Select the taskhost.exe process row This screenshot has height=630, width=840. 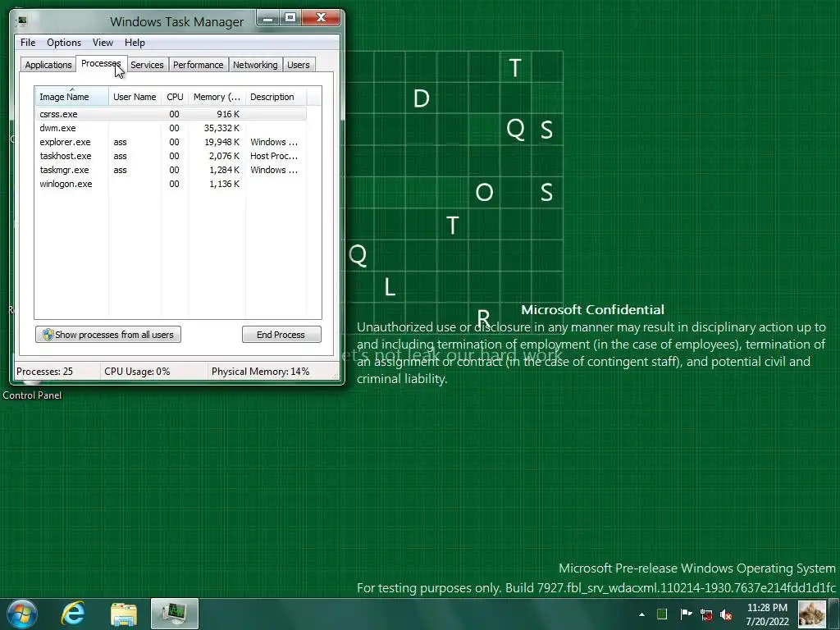(171, 156)
